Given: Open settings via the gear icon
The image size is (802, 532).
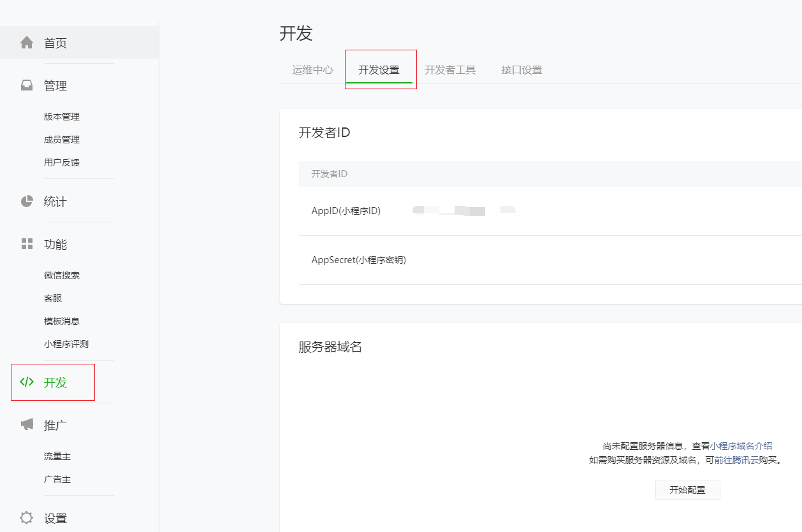Looking at the screenshot, I should pos(27,518).
